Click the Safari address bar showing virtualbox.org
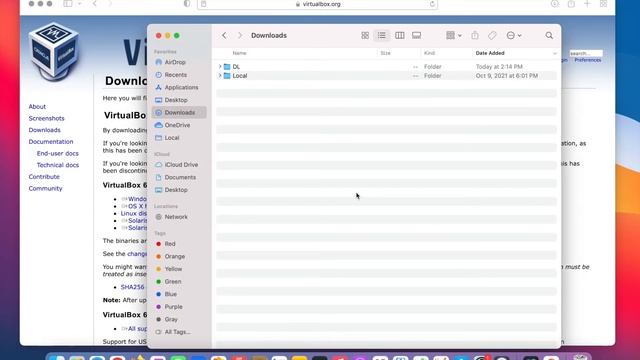The image size is (640, 360). coord(318,4)
